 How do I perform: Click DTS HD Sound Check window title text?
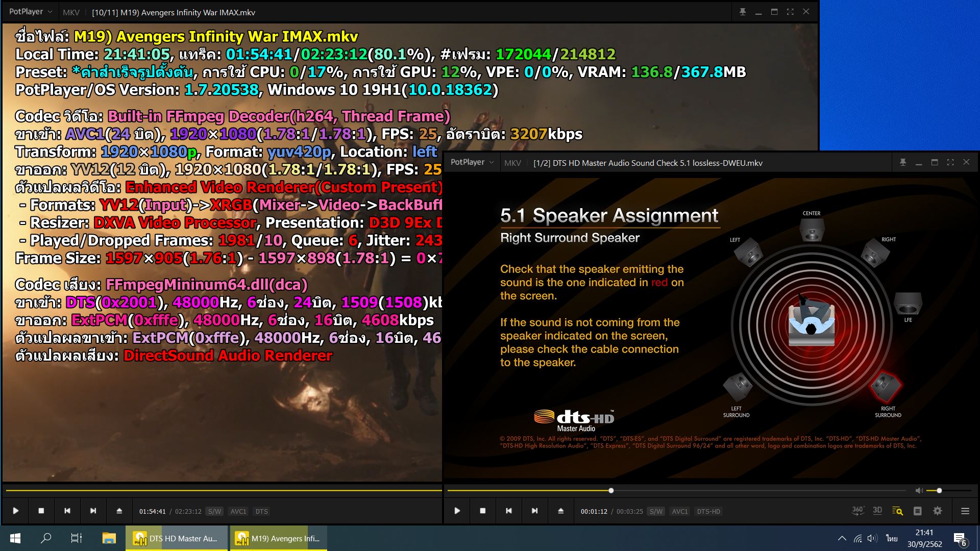click(648, 163)
